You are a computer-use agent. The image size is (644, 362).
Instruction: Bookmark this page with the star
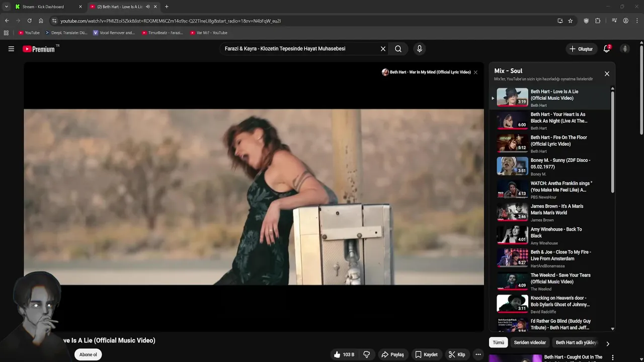[x=570, y=21]
